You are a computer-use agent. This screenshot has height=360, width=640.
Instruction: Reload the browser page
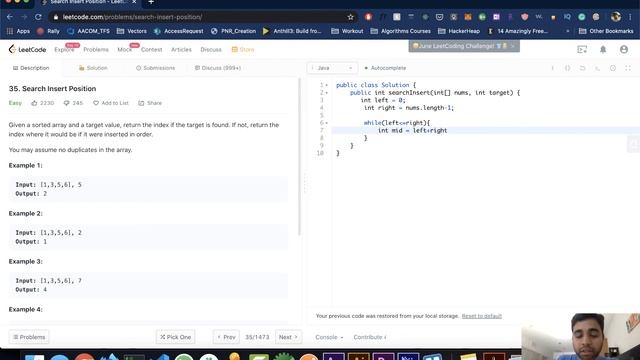(38, 17)
